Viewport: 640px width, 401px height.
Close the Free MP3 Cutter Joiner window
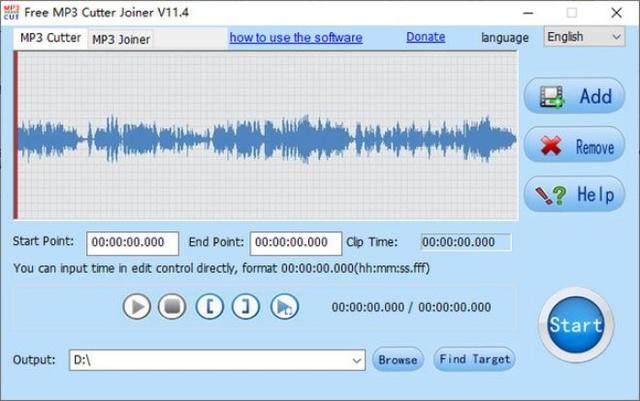pos(616,13)
